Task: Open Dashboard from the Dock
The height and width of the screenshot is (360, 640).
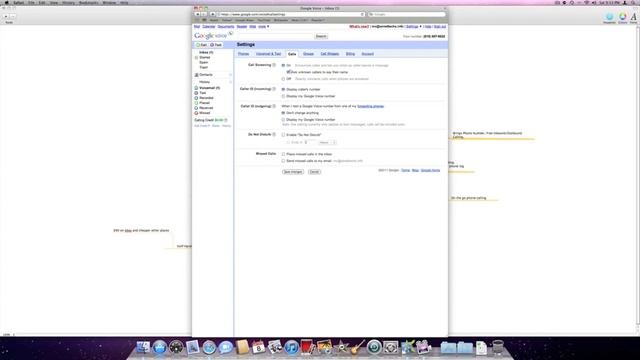Action: 176,347
